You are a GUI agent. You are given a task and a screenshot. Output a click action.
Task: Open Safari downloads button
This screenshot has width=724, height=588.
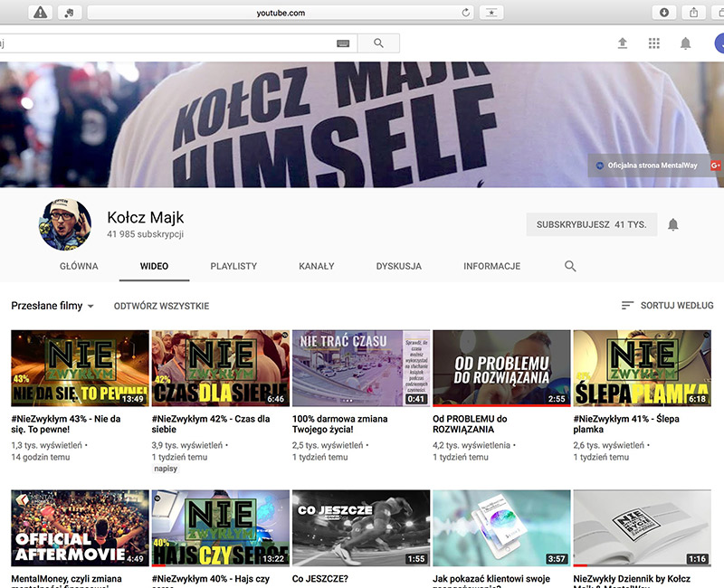click(664, 13)
